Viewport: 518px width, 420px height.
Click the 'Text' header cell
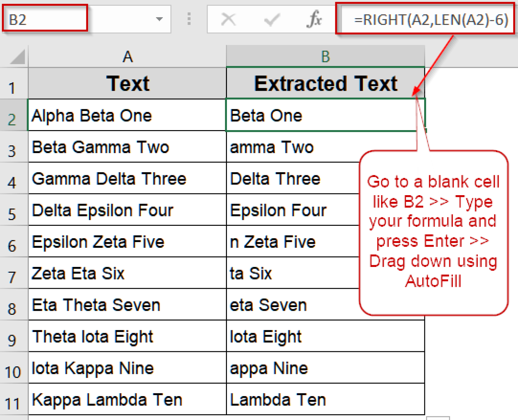click(x=127, y=84)
